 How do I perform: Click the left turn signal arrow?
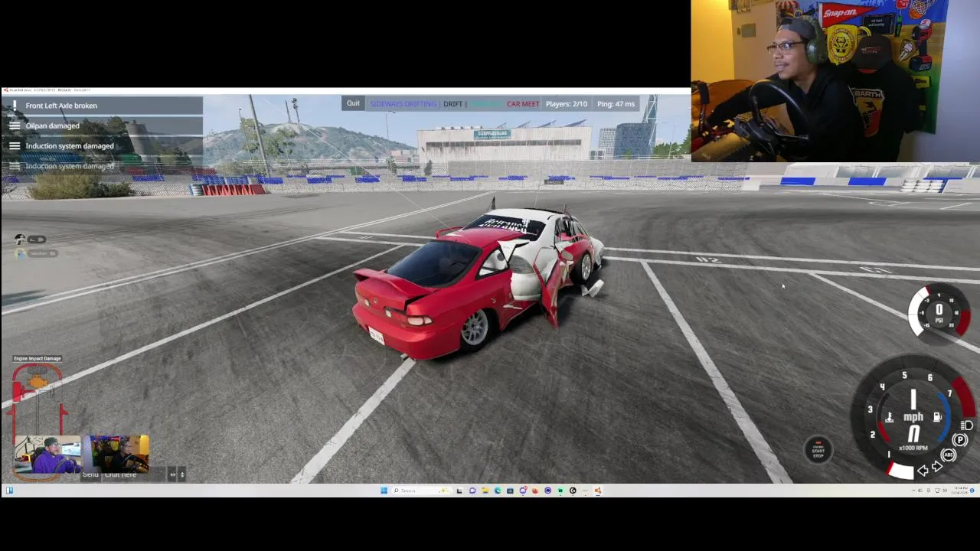click(923, 471)
